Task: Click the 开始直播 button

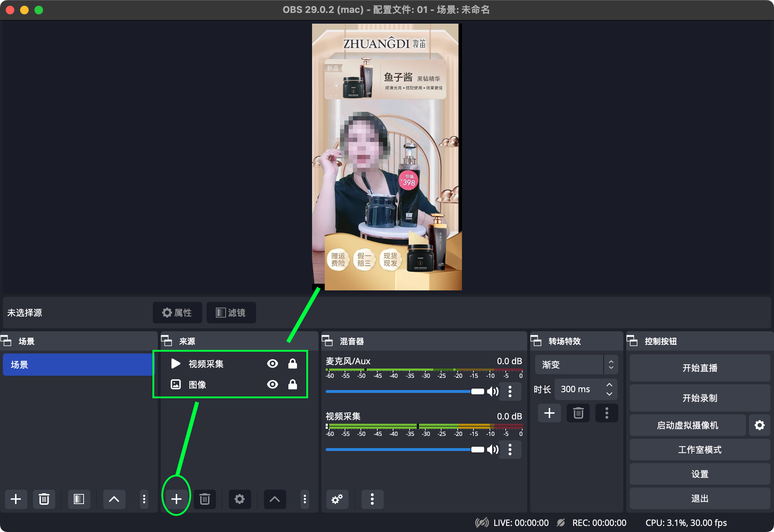Action: click(699, 368)
